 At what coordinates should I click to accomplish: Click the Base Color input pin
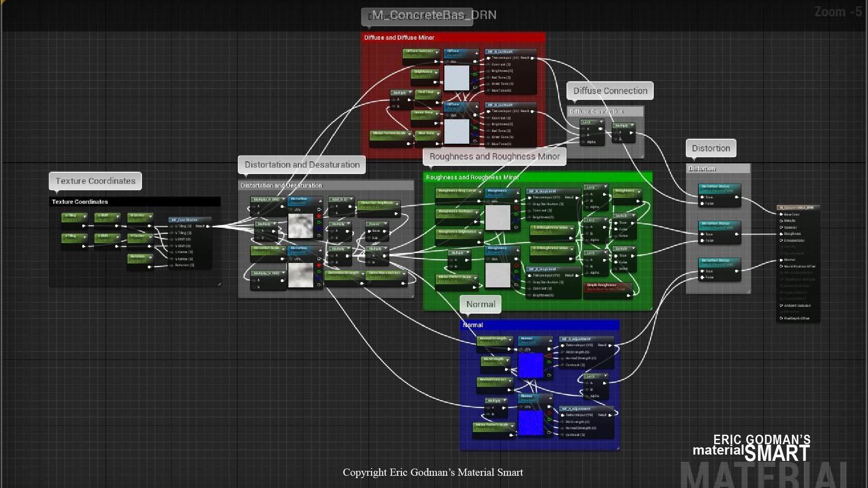tap(781, 214)
